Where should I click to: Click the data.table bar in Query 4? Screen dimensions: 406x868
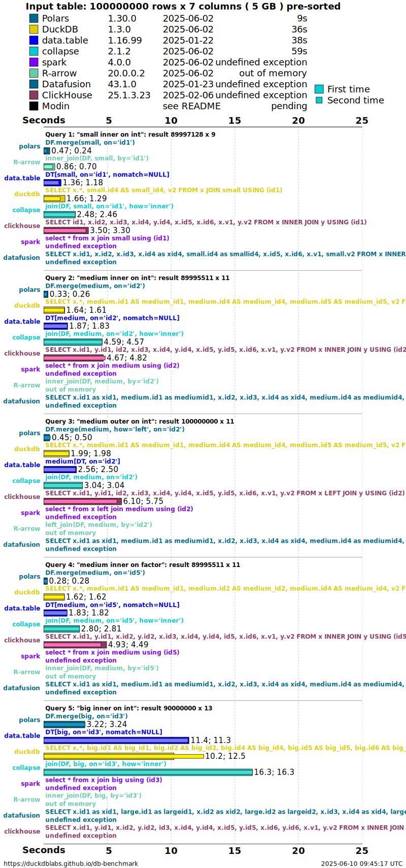pos(56,613)
